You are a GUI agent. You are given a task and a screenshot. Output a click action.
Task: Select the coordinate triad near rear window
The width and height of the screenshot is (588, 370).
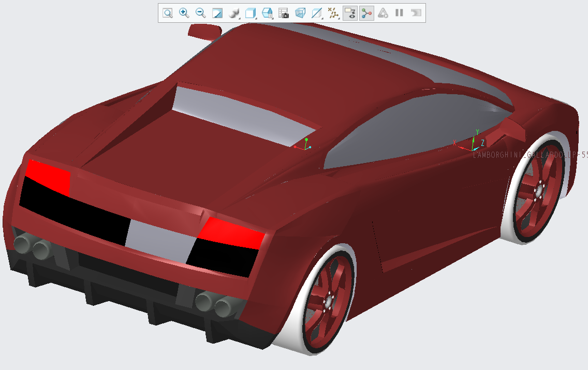303,145
